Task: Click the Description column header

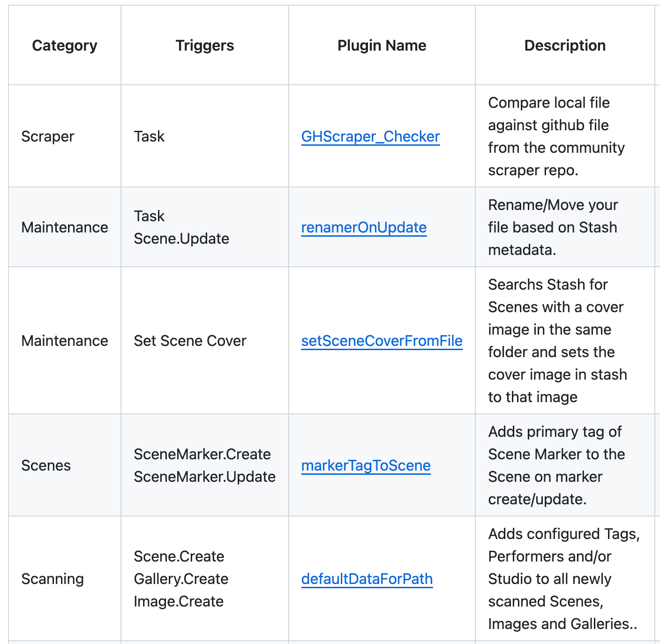Action: tap(565, 45)
